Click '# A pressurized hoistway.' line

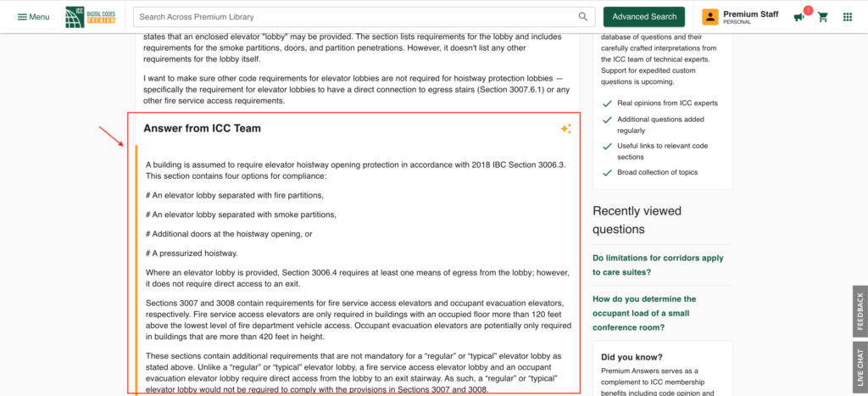(x=192, y=253)
